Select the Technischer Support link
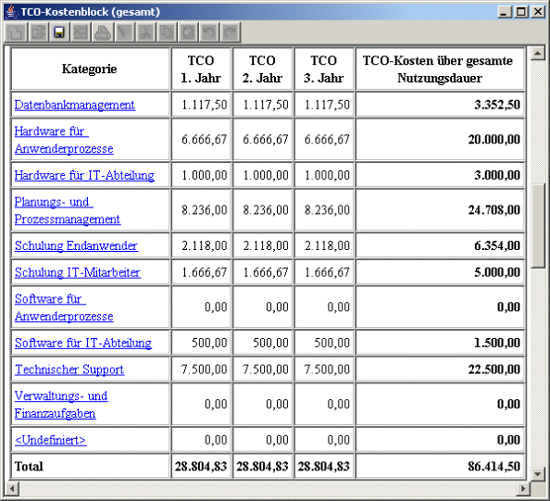 (x=69, y=369)
